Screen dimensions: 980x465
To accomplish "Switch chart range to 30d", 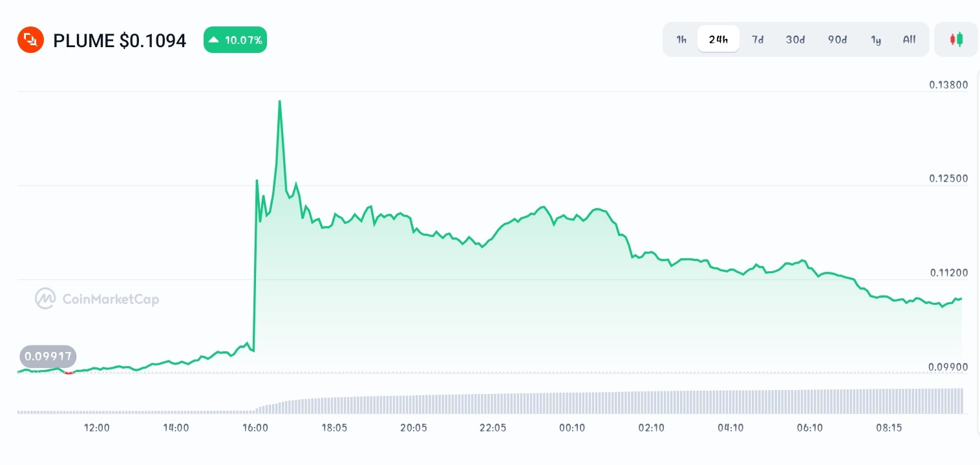I will 795,39.
